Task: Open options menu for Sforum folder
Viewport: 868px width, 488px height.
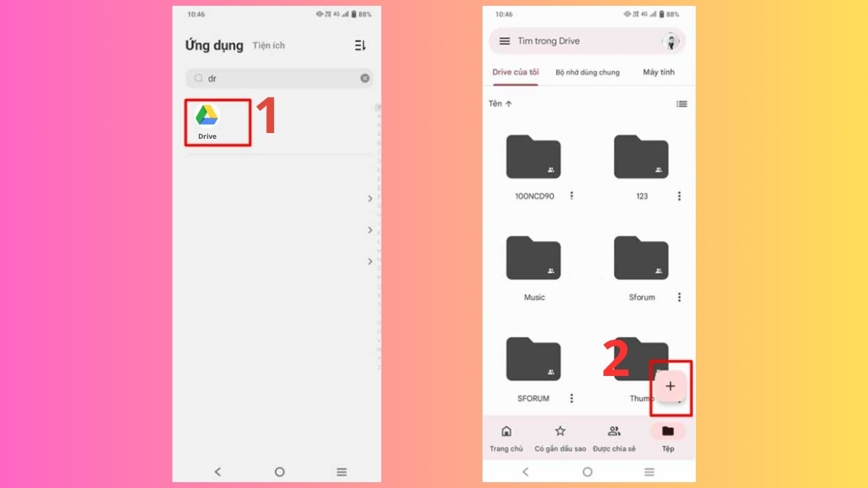Action: click(x=678, y=296)
